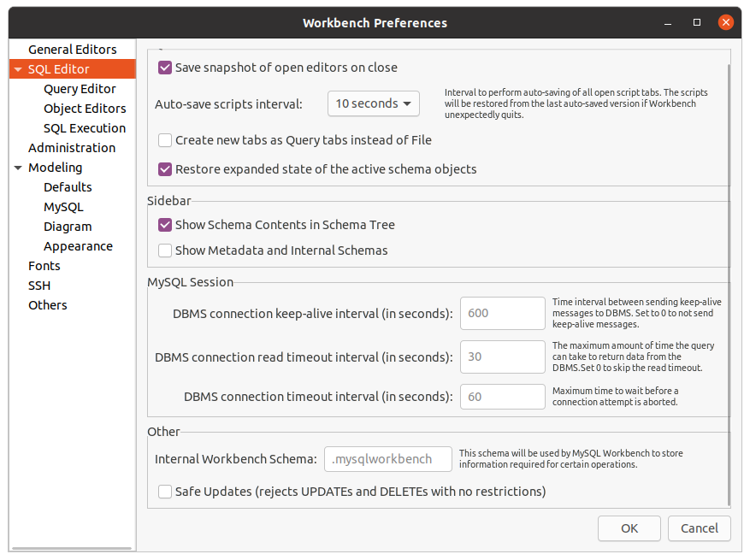Go to Others preferences
The height and width of the screenshot is (560, 750).
[47, 305]
